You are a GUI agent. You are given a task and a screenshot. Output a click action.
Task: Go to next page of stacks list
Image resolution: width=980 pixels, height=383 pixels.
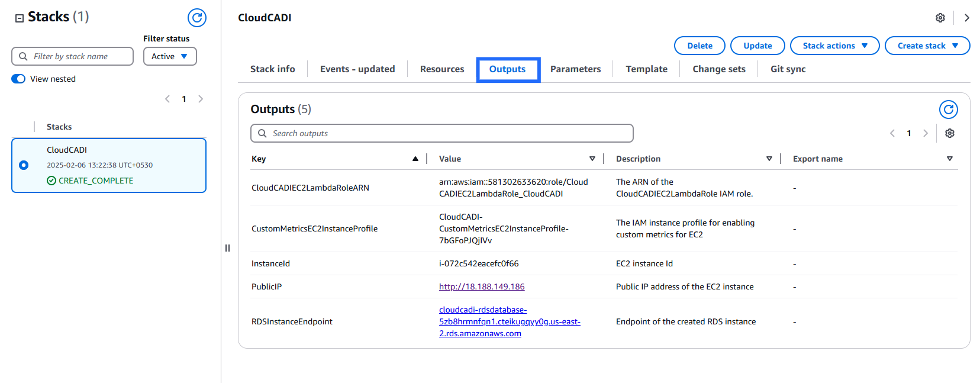[x=201, y=99]
